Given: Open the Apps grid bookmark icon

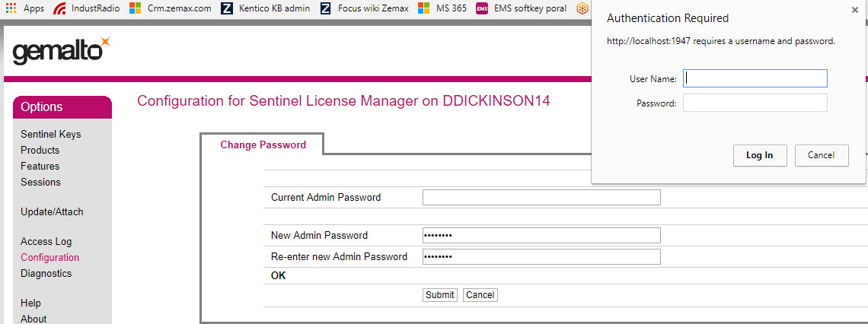Looking at the screenshot, I should 11,8.
